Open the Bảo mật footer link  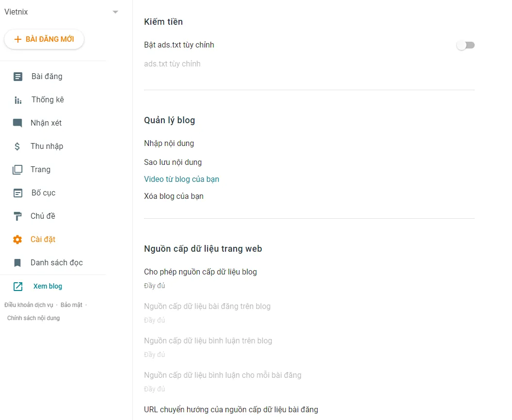coord(71,304)
